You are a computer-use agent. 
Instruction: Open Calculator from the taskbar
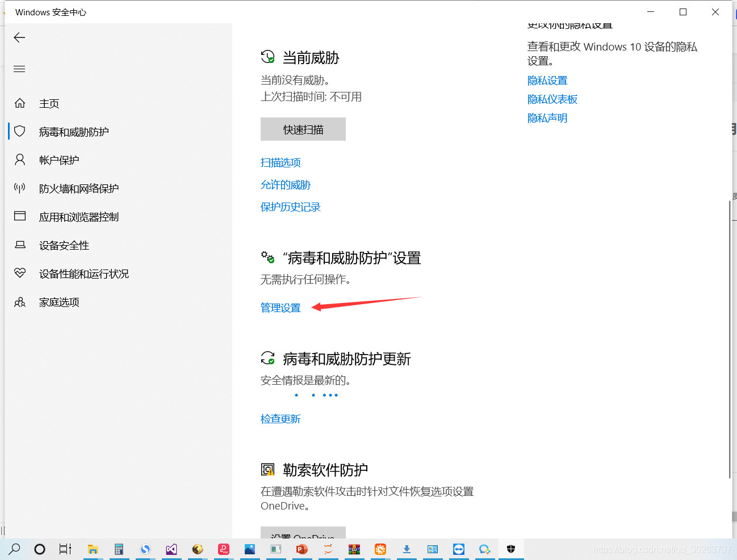tap(119, 549)
